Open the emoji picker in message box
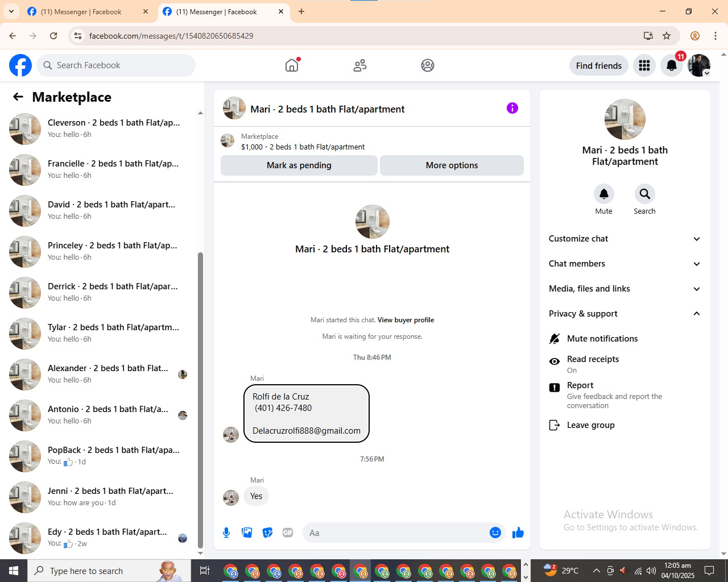 point(495,533)
